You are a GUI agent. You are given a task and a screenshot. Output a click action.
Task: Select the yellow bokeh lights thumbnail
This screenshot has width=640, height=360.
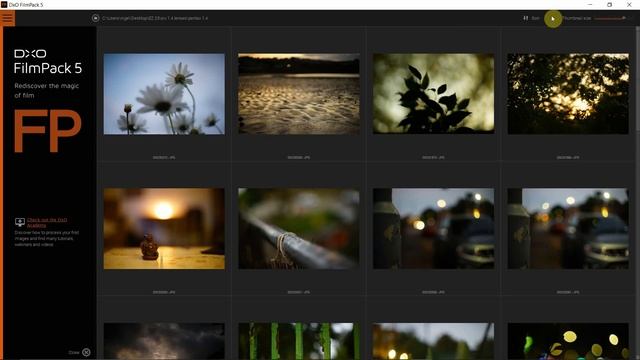[x=568, y=341]
